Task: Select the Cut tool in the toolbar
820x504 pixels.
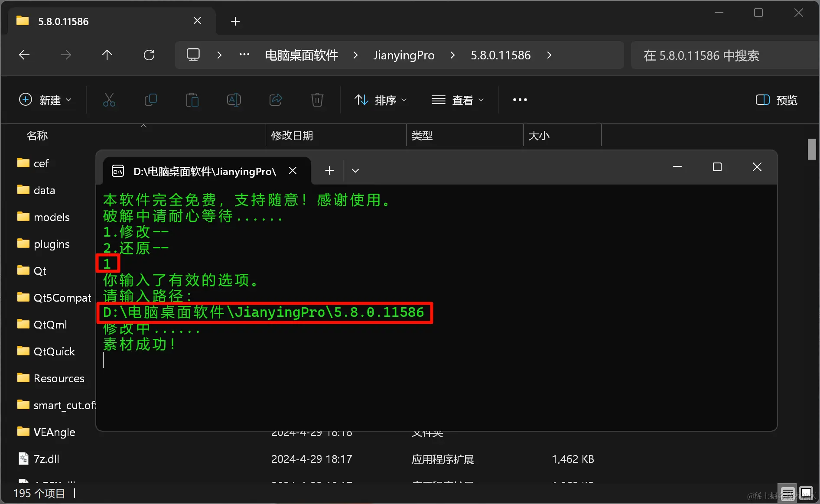Action: [109, 100]
